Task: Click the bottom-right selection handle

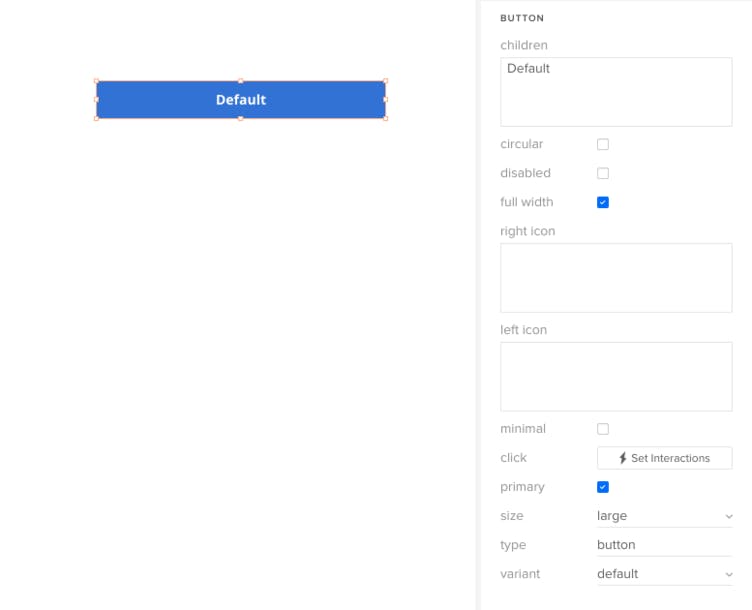Action: pos(385,118)
